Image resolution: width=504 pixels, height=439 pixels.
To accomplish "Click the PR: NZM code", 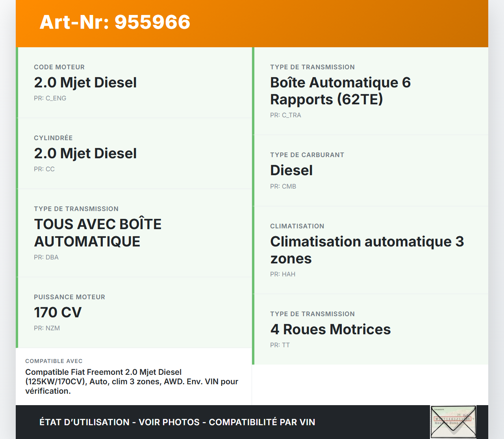I will 47,328.
